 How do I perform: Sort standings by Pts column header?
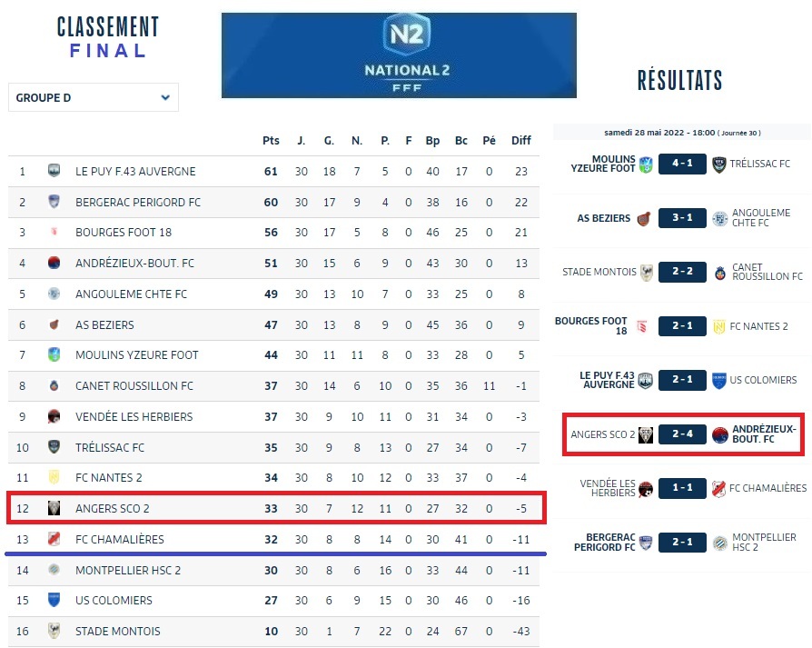(271, 141)
